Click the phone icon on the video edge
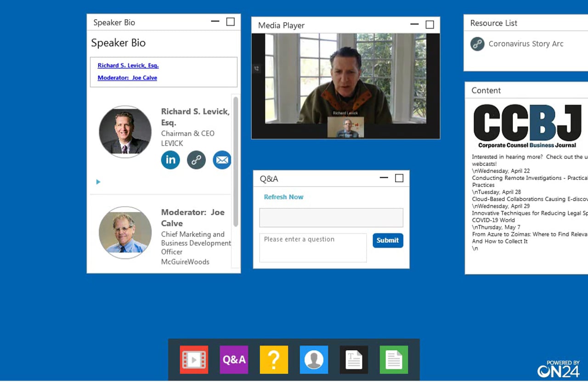This screenshot has height=382, width=588. pyautogui.click(x=256, y=69)
